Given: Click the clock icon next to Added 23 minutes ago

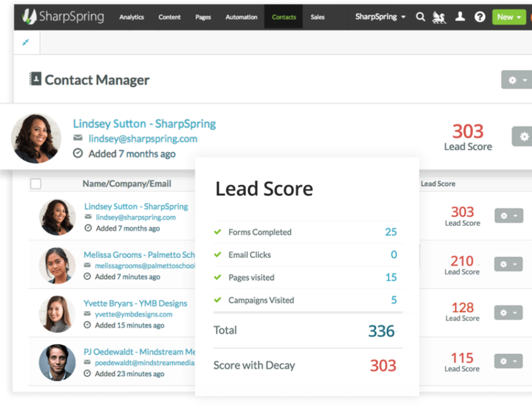Looking at the screenshot, I should pyautogui.click(x=87, y=373).
